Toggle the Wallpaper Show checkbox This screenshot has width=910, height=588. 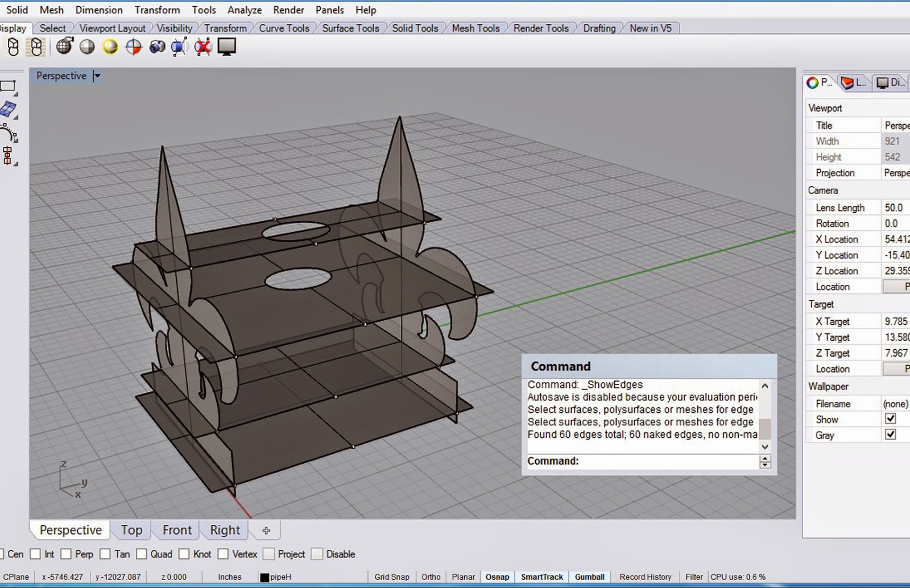click(x=891, y=419)
